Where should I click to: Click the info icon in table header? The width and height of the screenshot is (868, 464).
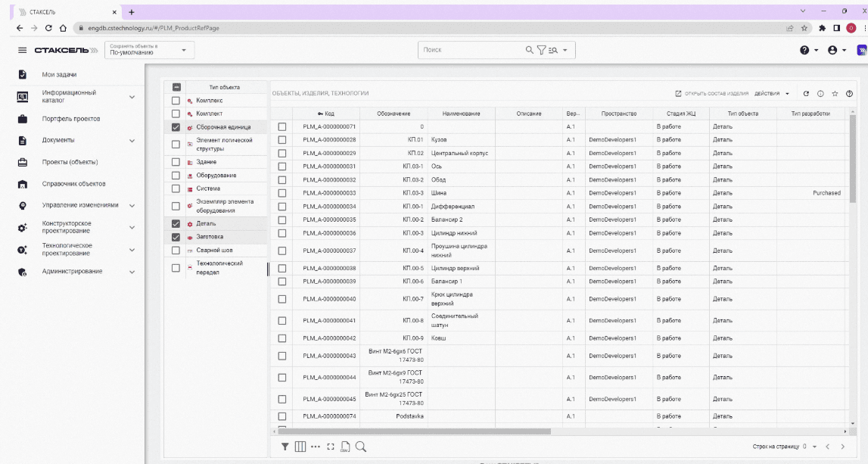pyautogui.click(x=820, y=94)
